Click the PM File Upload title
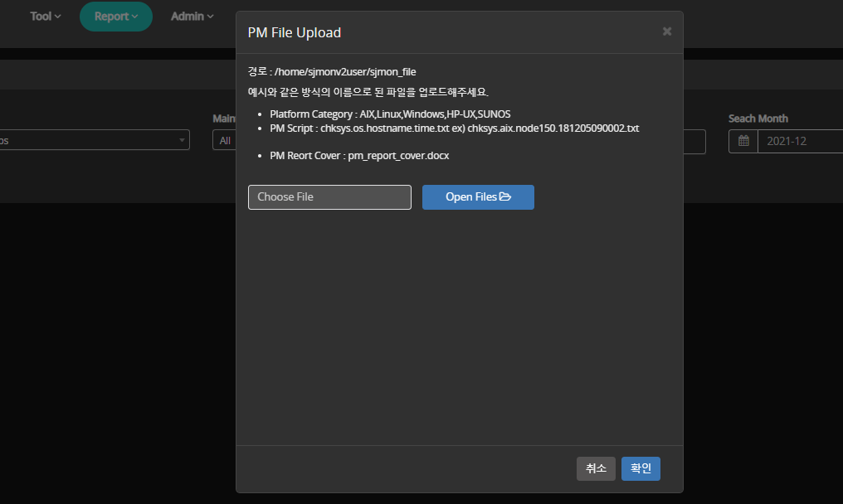The height and width of the screenshot is (504, 843). tap(295, 32)
